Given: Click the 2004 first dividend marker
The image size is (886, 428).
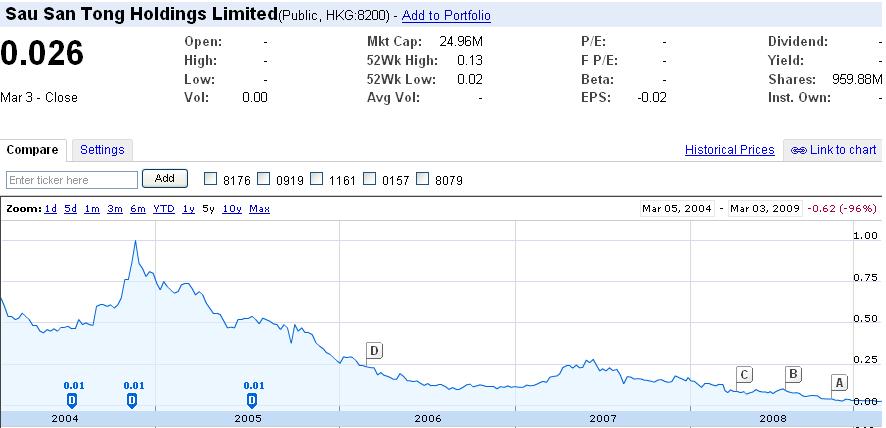Looking at the screenshot, I should pyautogui.click(x=72, y=401).
